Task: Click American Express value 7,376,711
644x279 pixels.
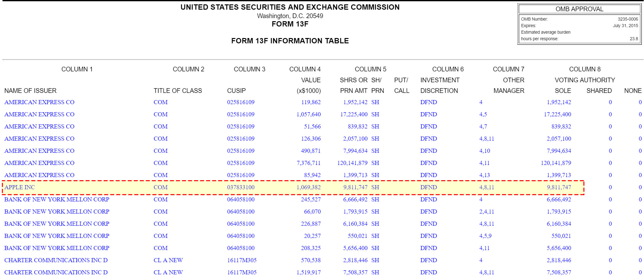Action: pyautogui.click(x=308, y=163)
